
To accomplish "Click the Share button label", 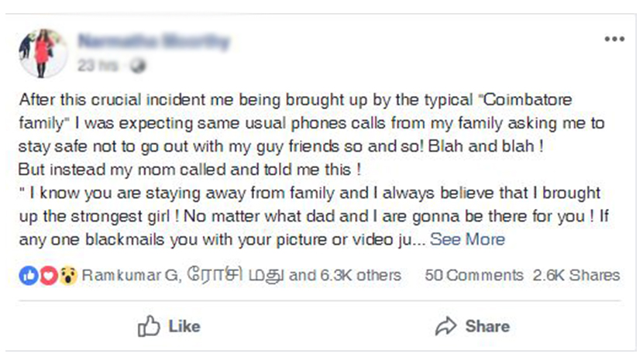I will pos(487,326).
